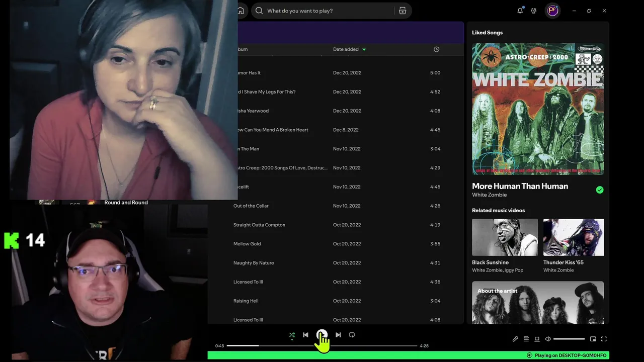Open album 'Out of the Cellar'

point(251,206)
